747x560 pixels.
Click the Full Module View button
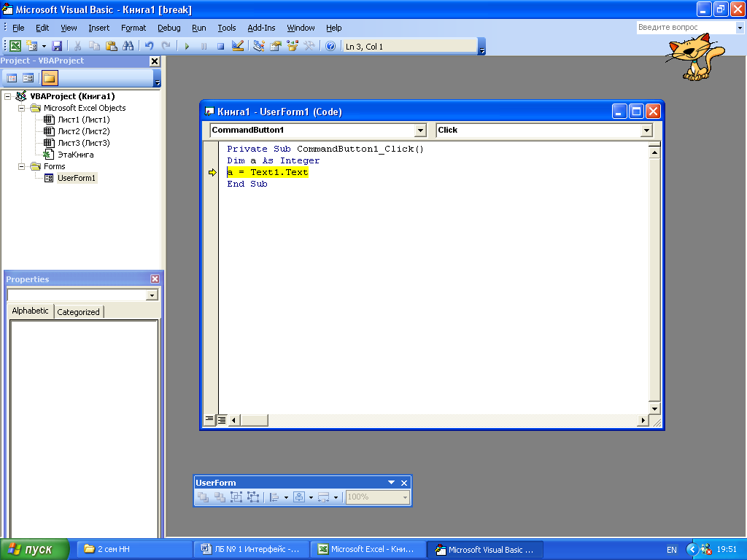coord(222,420)
